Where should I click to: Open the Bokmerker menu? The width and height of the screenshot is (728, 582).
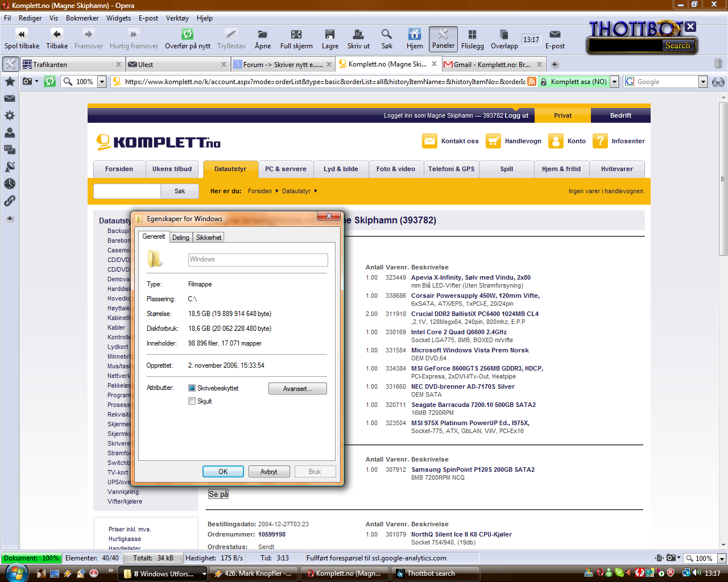pos(82,18)
